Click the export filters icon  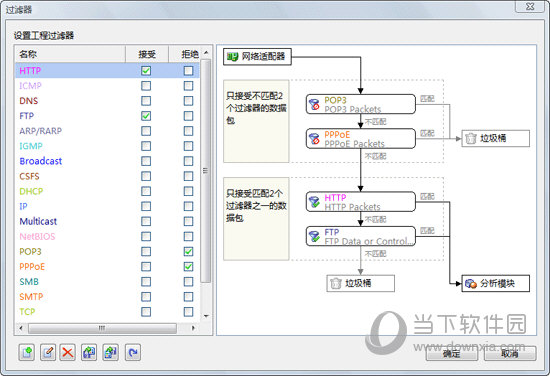click(111, 352)
